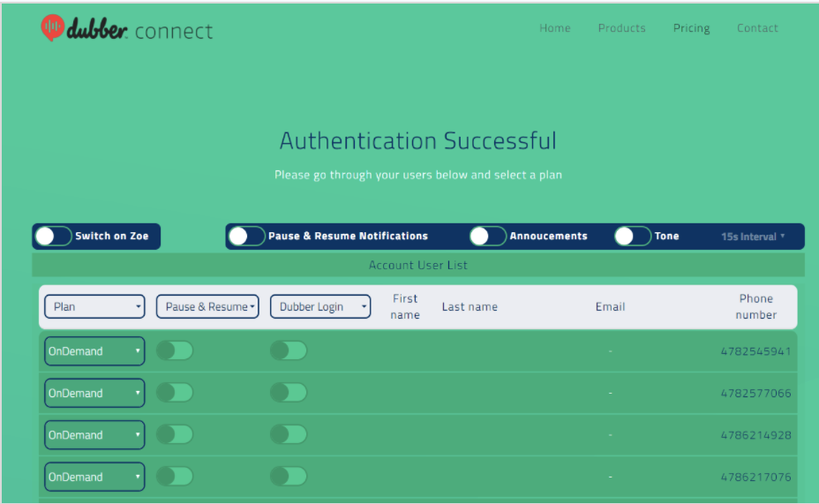Screen dimensions: 819x504
Task: Click the Phone number column header
Action: pos(755,306)
